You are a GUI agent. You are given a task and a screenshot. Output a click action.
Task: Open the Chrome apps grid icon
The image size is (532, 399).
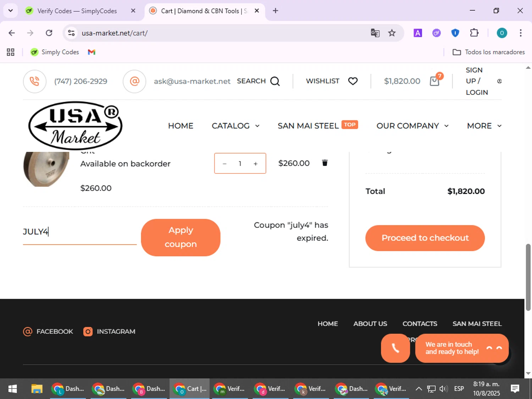11,52
